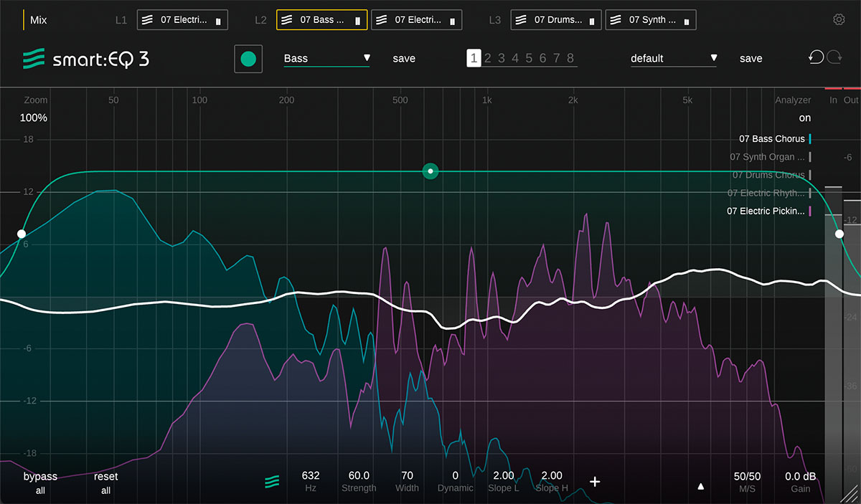861x504 pixels.
Task: Click the 60.0 Strength value
Action: pos(359,475)
